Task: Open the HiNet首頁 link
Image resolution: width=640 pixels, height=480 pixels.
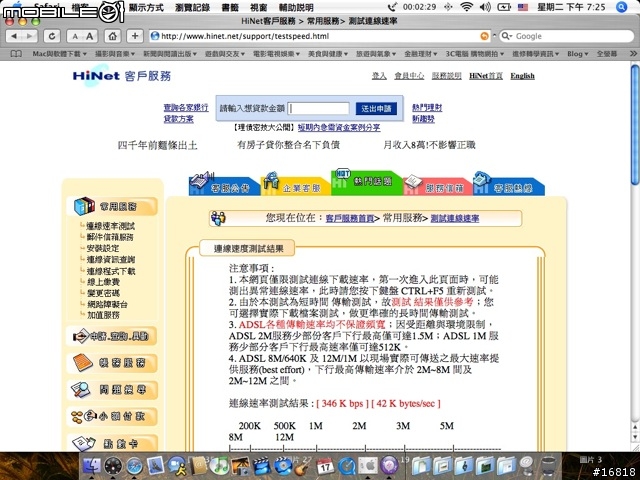Action: 486,76
